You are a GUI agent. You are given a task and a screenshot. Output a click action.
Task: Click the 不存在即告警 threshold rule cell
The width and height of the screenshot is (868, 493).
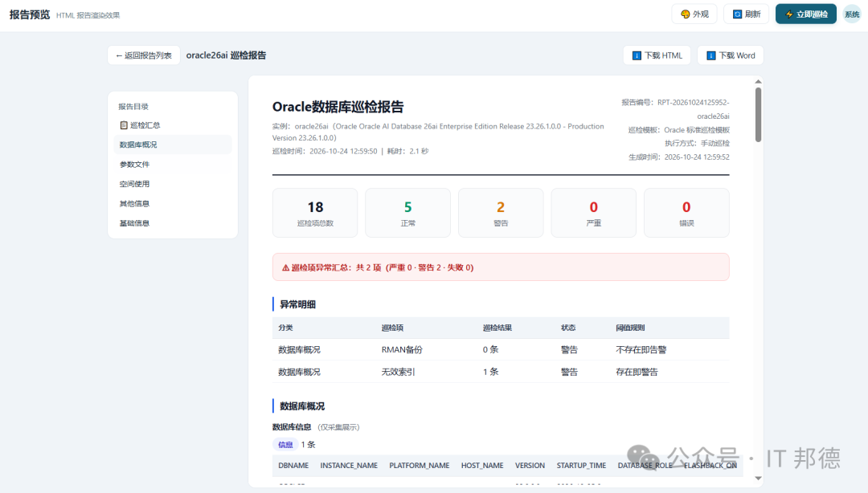(x=641, y=350)
